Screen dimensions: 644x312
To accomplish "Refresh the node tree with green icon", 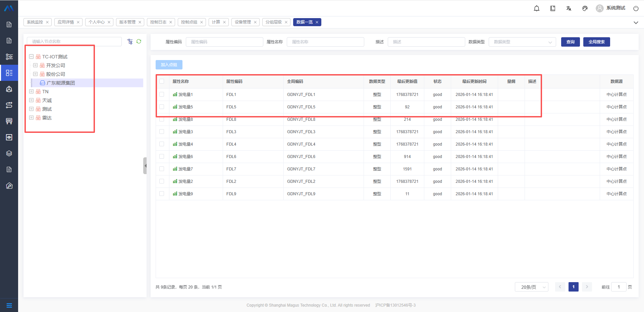I will (139, 42).
